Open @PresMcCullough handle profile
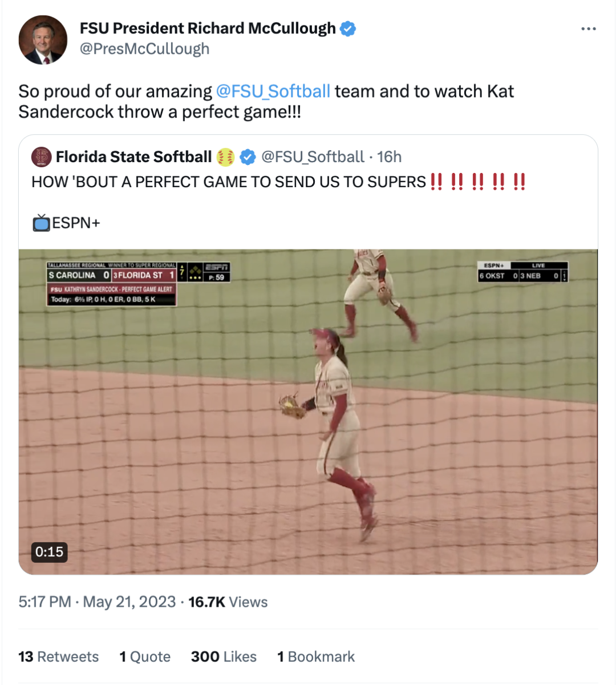 [x=144, y=49]
